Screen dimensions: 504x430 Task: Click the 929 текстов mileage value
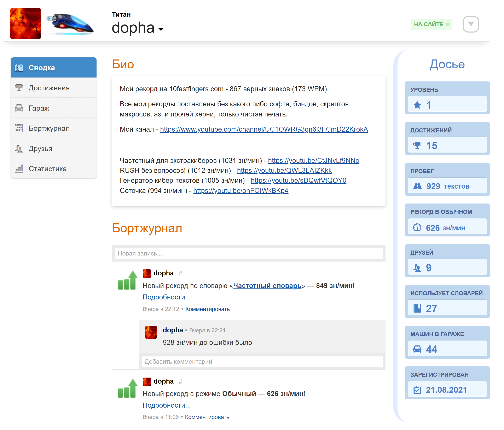pos(448,187)
